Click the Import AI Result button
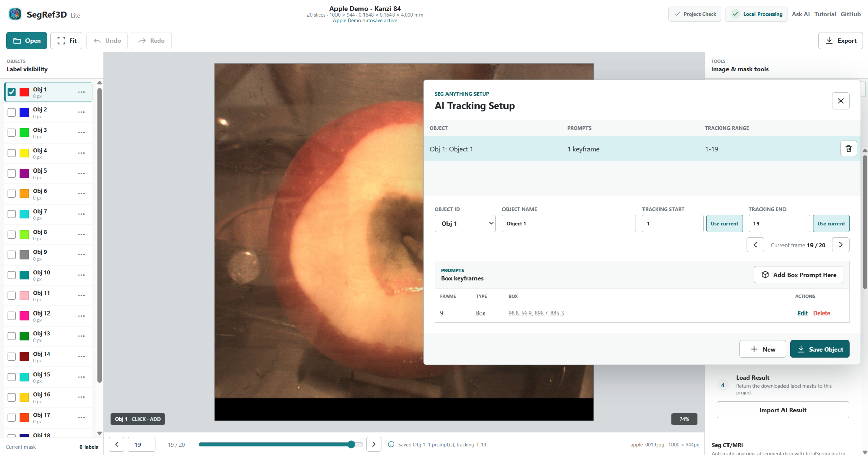 point(783,410)
